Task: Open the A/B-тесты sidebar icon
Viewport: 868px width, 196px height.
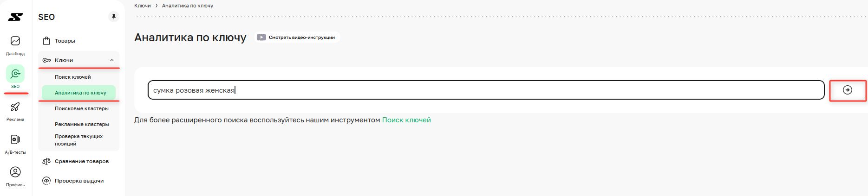Action: (15, 139)
